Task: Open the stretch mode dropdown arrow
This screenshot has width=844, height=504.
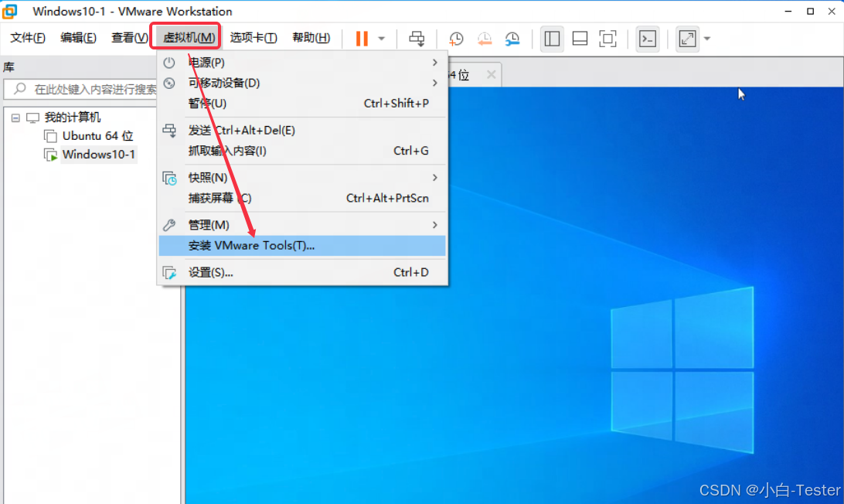Action: [707, 38]
